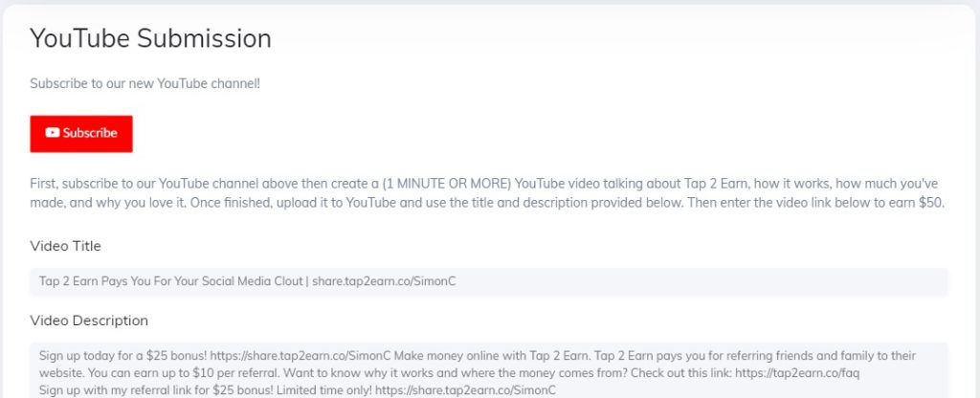
Task: Click the red Subscribe button
Action: 81,134
